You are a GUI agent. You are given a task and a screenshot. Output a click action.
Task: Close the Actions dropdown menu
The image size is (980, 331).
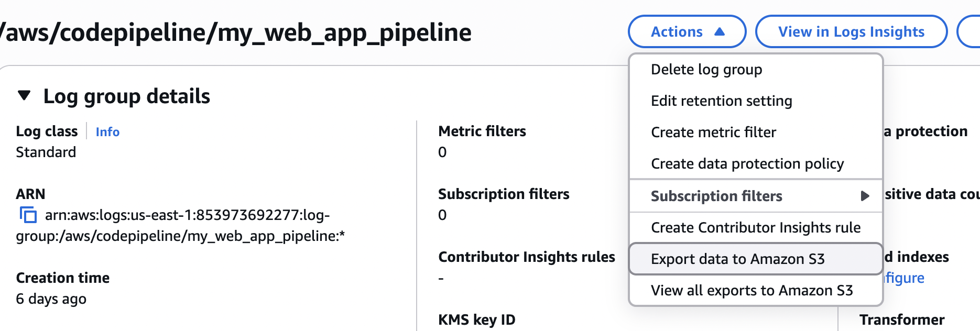[687, 32]
